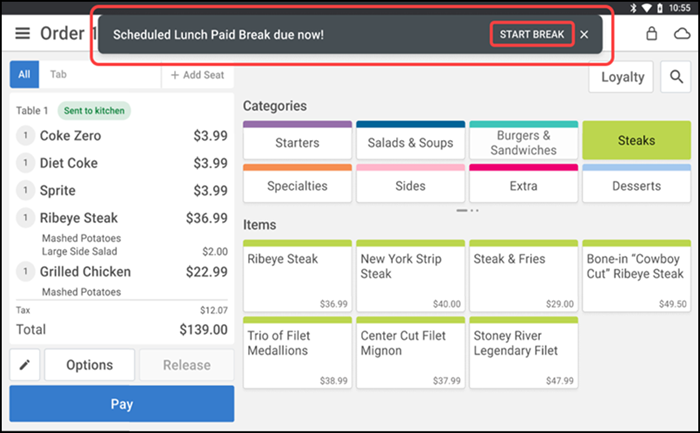Select the Extra category

pos(524,183)
